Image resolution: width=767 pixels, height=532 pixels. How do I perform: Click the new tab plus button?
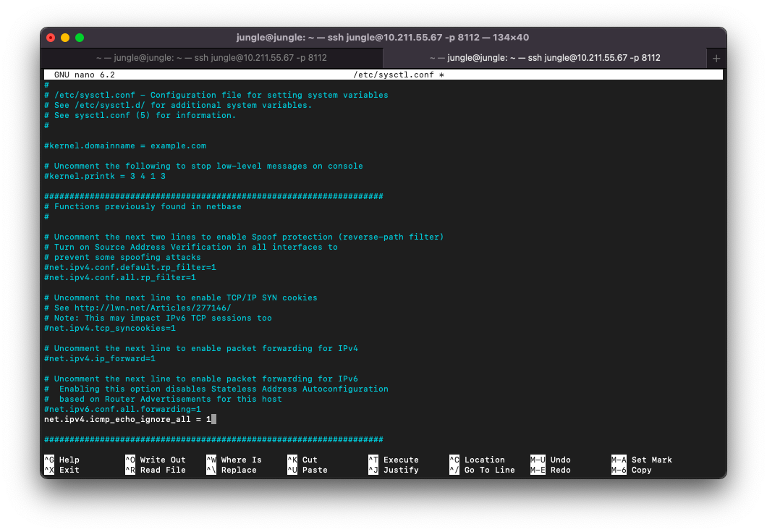(716, 58)
